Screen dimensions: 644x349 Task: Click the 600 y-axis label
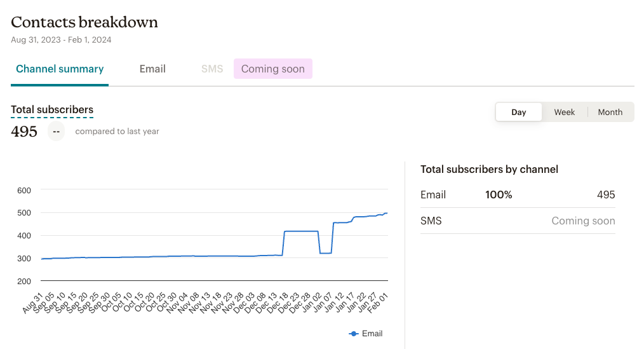24,190
